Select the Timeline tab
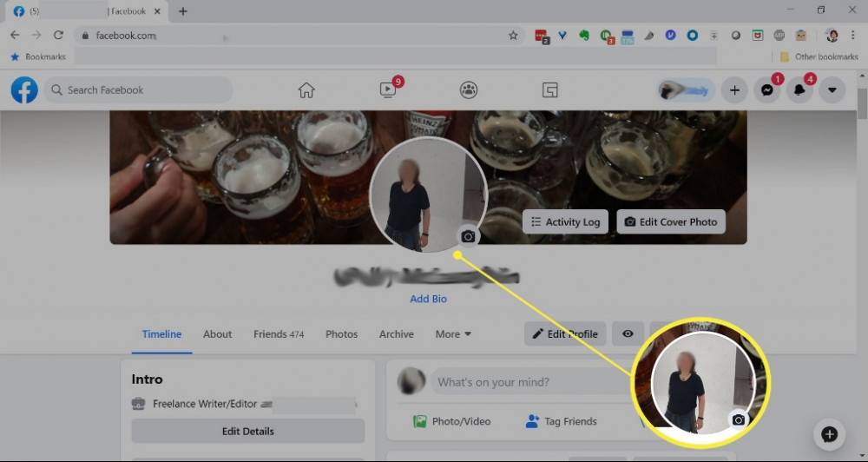868x462 pixels. (x=161, y=334)
